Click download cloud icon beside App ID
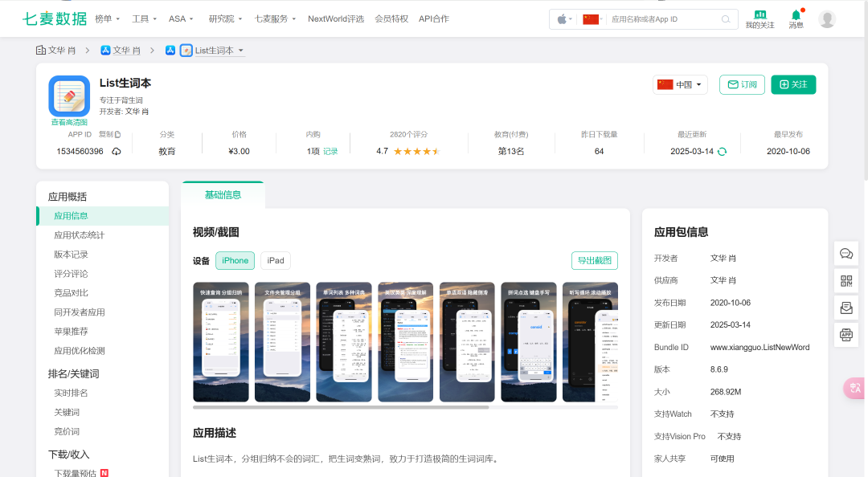Viewport: 868px width, 477px height. point(117,152)
